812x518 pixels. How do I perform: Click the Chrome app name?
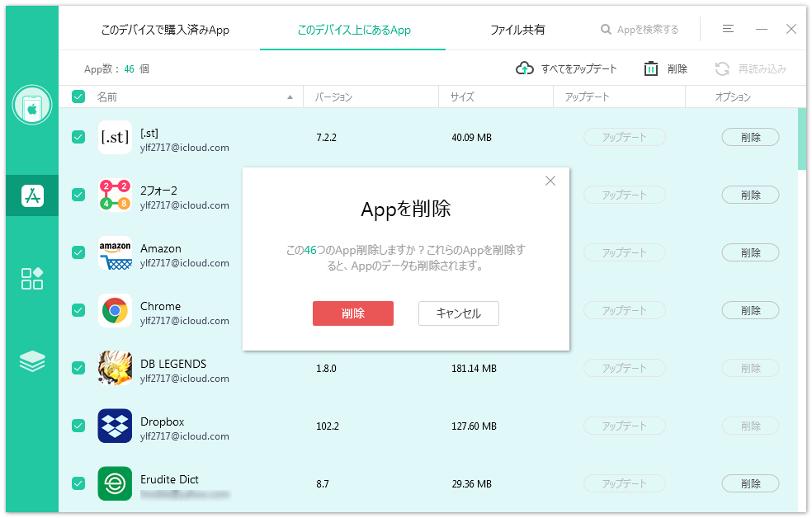pyautogui.click(x=161, y=306)
